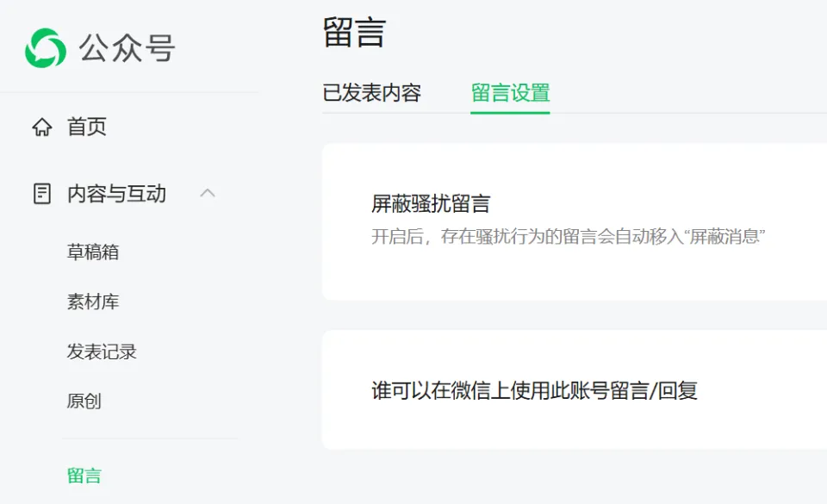The height and width of the screenshot is (504, 827).
Task: Select 内容与互动 in the sidebar
Action: tap(116, 194)
